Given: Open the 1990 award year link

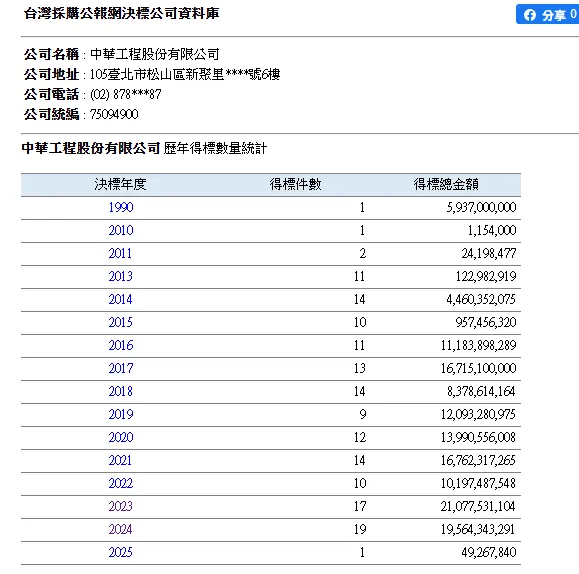Looking at the screenshot, I should coord(121,208).
